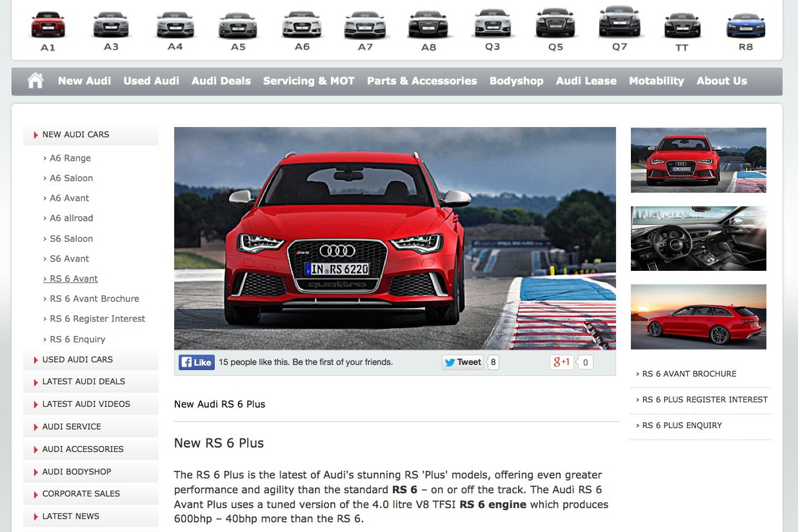Expand the Audi Service sidebar section
This screenshot has width=798, height=532.
tap(90, 427)
